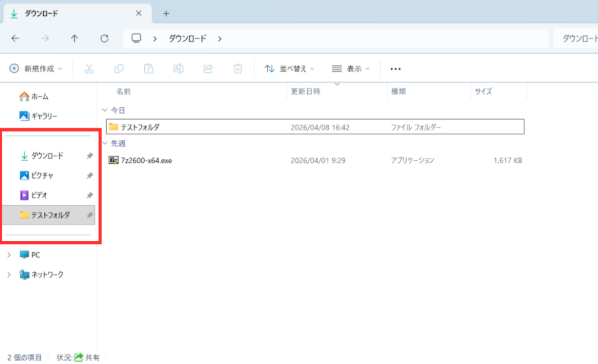
Task: Open the See more ellipsis menu
Action: (x=395, y=68)
